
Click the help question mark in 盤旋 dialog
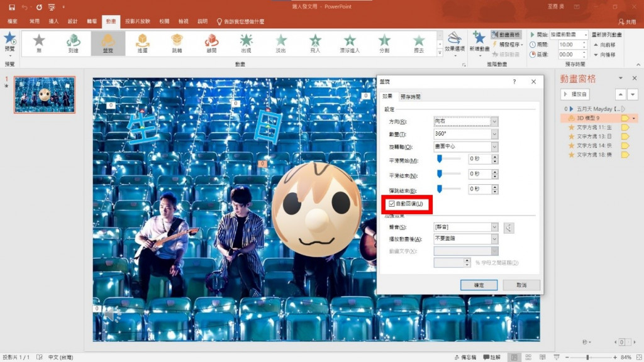514,82
